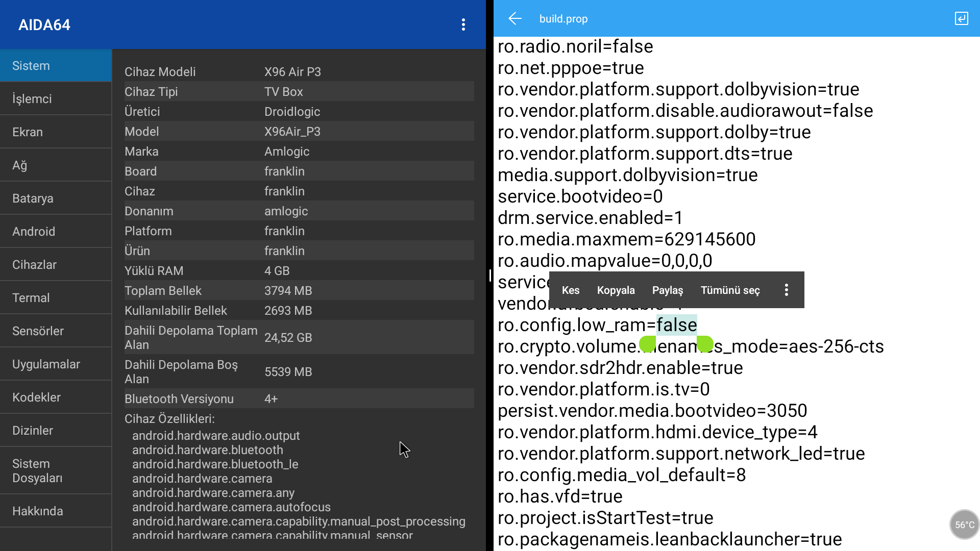Grab the right green selection handle
The width and height of the screenshot is (980, 551).
(x=705, y=344)
